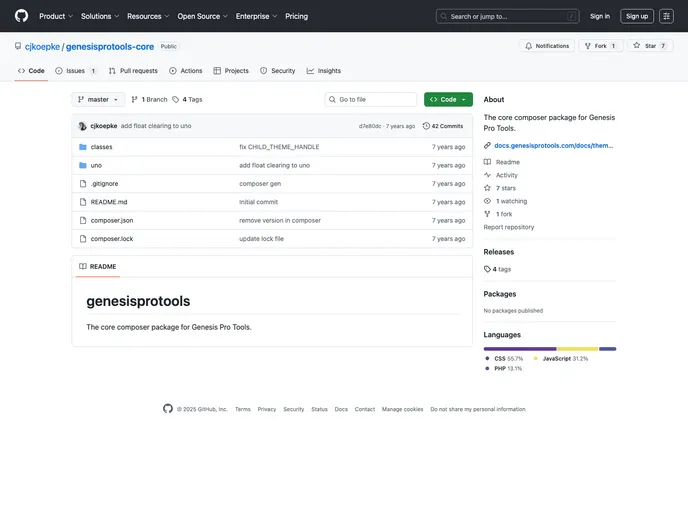This screenshot has height=512, width=688.
Task: Click the README.md file icon
Action: coord(82,202)
